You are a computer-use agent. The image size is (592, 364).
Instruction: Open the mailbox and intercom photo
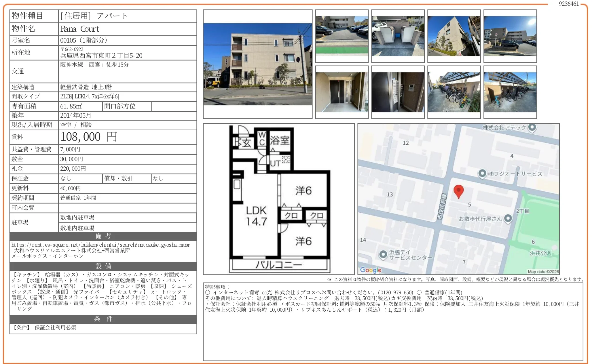398,92
